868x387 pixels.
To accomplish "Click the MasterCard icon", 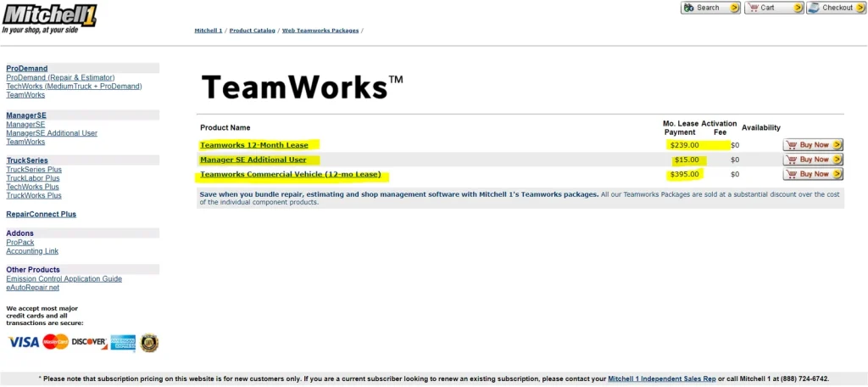I will (x=55, y=342).
